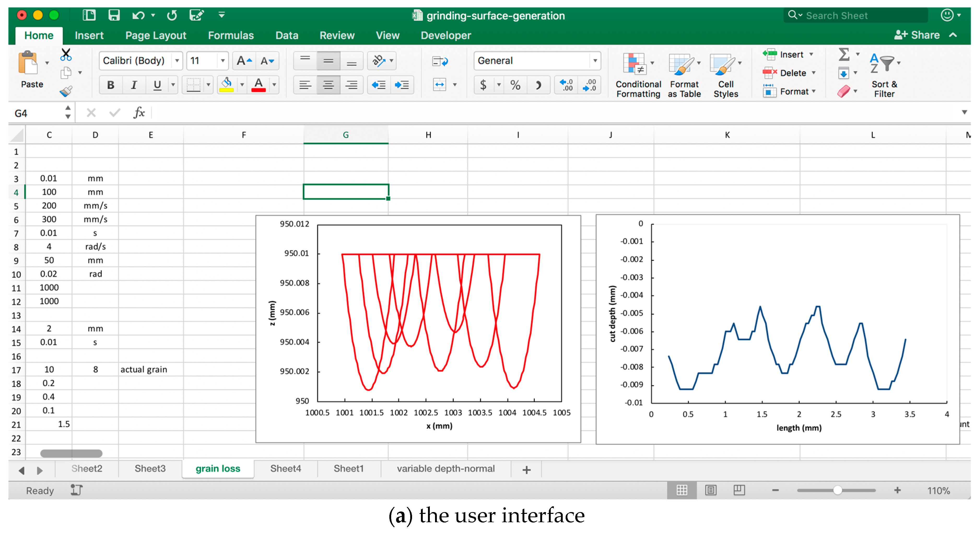Click the Wrap Text icon
Viewport: 980px width, 534px height.
pyautogui.click(x=440, y=61)
